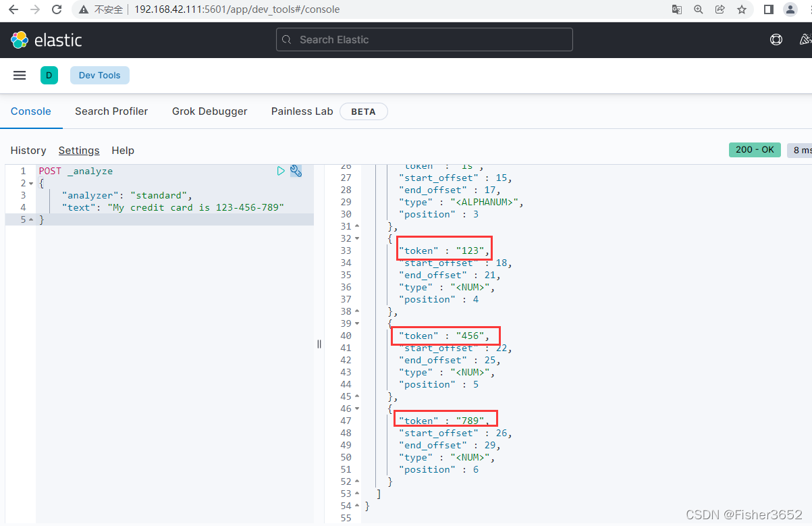The height and width of the screenshot is (526, 812).
Task: Open the Painless Lab tab
Action: point(302,111)
